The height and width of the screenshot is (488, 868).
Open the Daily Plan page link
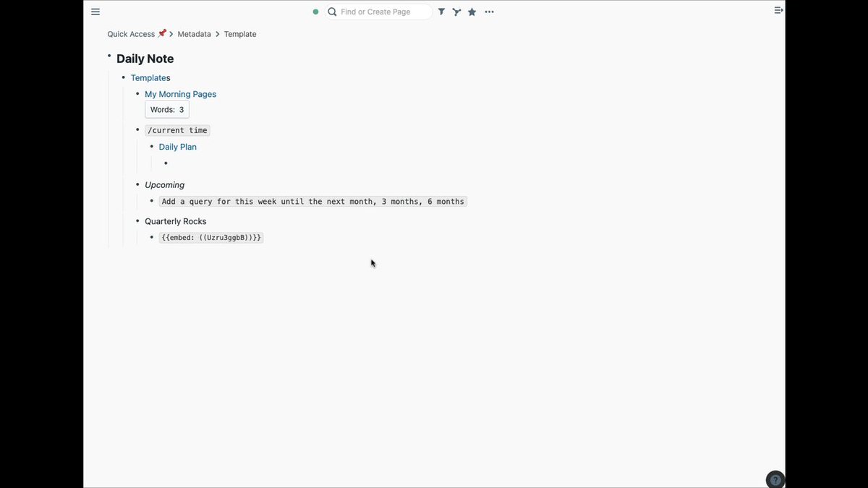178,147
